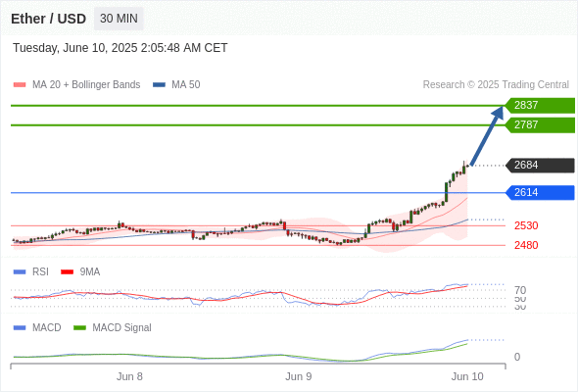Click the RSI 70 level label
Screen dimensions: 578x392
[520, 290]
